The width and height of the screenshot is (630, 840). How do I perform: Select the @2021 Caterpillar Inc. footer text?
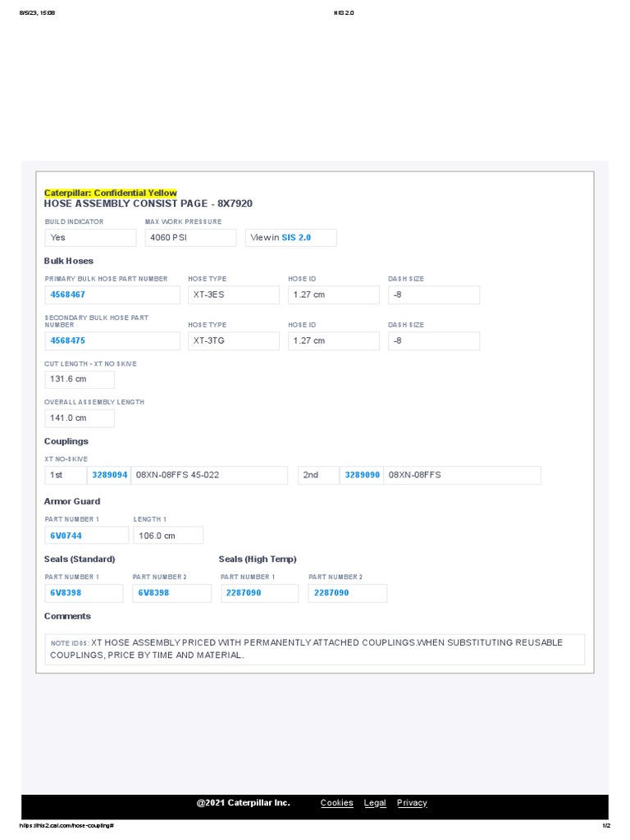coord(243,803)
